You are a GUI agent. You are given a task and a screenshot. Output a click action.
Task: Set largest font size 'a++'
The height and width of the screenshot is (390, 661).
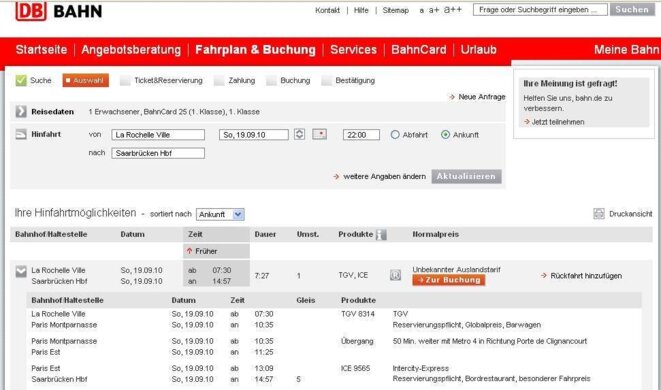tap(452, 10)
